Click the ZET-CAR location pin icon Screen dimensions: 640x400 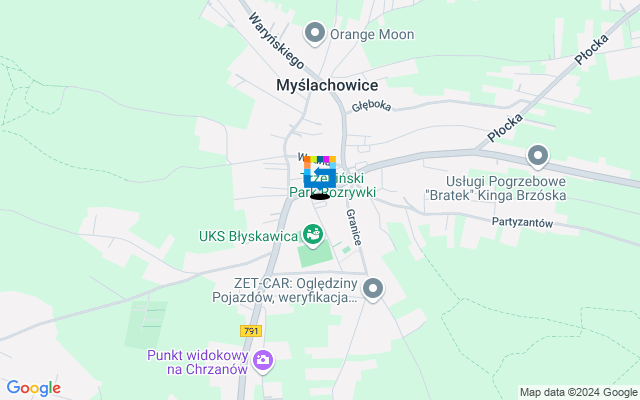click(372, 289)
